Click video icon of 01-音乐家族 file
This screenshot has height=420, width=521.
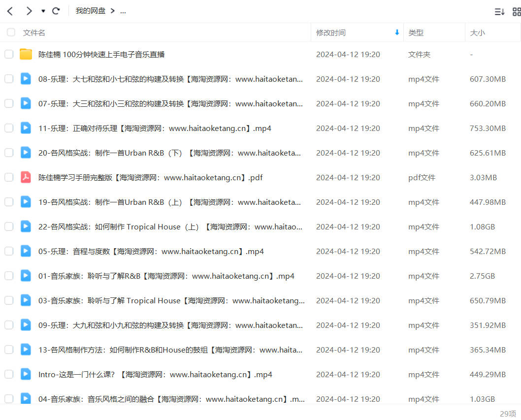(x=26, y=275)
